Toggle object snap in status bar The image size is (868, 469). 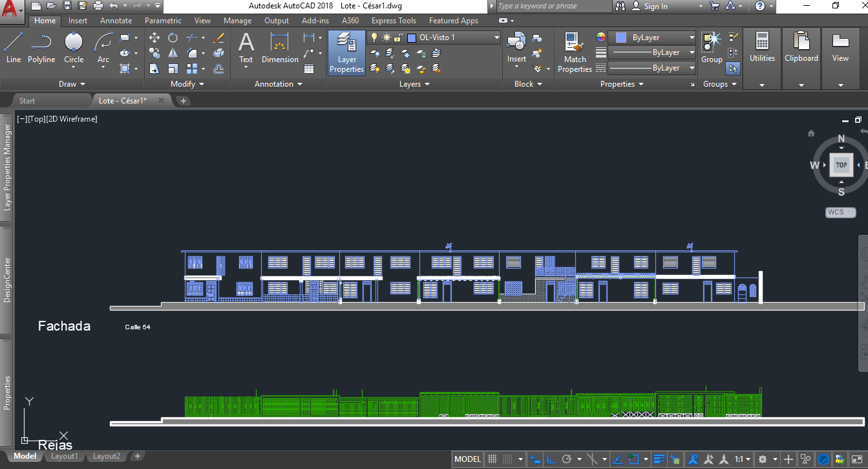[634, 459]
